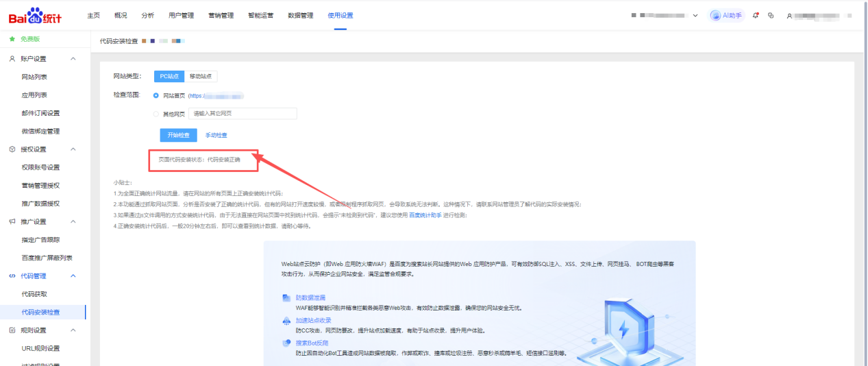868x366 pixels.
Task: Click the 请输入其它网页 input field
Action: pos(243,114)
